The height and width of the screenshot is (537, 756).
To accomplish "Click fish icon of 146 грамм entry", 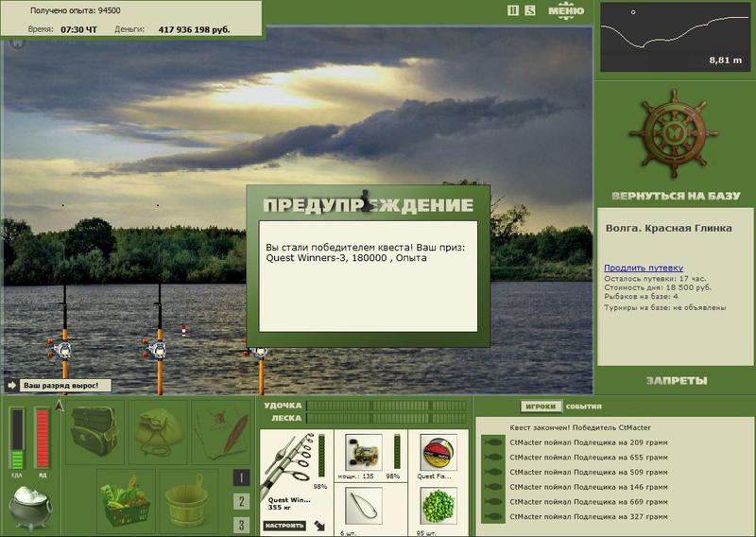I will [492, 487].
